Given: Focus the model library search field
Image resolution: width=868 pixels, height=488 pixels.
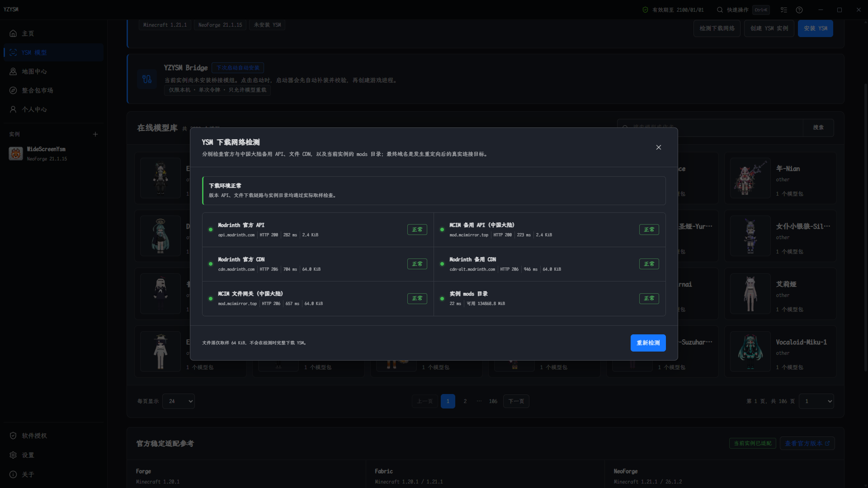Looking at the screenshot, I should (710, 127).
